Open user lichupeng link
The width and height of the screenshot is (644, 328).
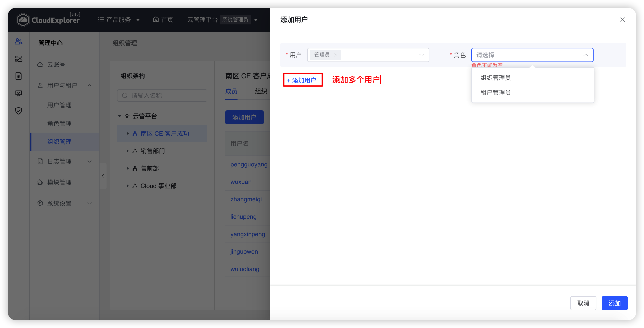pyautogui.click(x=243, y=217)
